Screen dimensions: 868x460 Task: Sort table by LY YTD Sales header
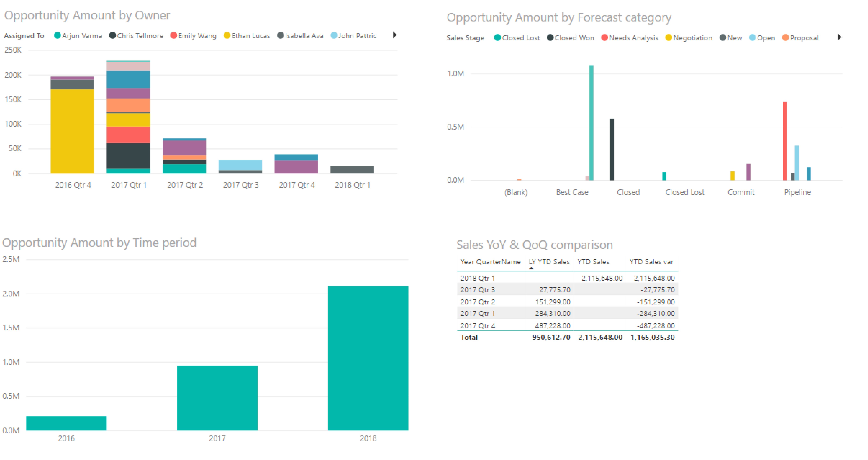point(549,262)
